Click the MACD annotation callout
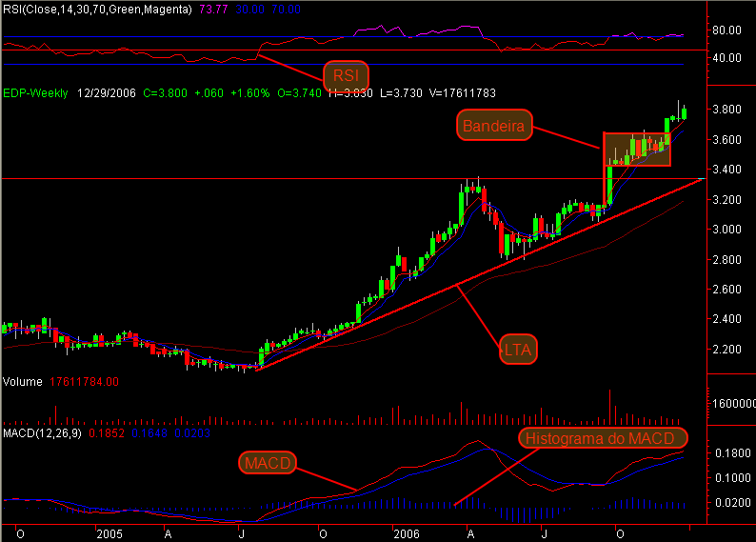 (268, 463)
